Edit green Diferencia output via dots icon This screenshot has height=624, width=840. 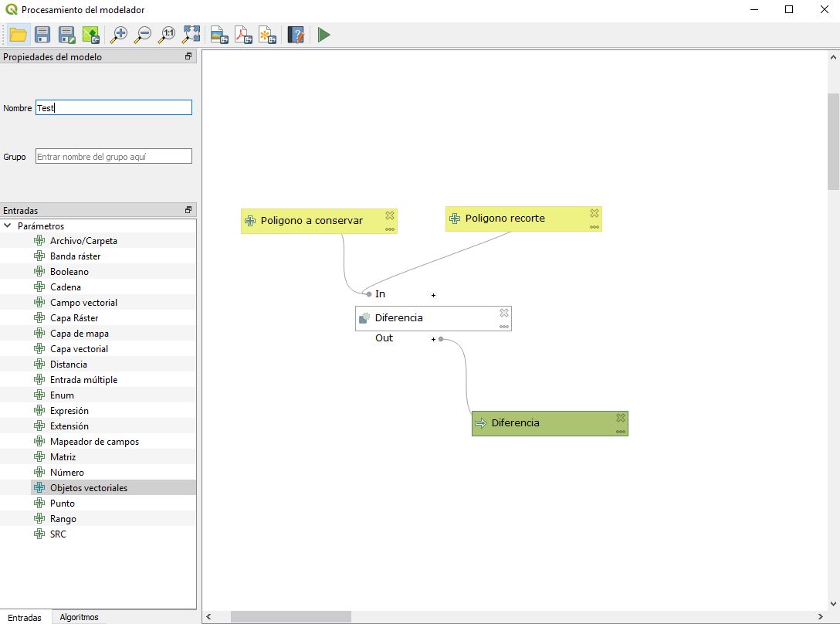pyautogui.click(x=621, y=432)
